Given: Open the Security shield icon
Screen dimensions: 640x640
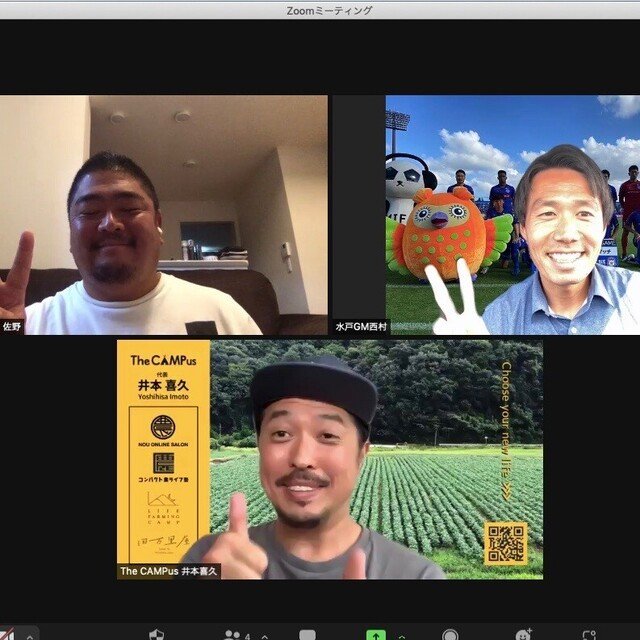Looking at the screenshot, I should pos(156,635).
